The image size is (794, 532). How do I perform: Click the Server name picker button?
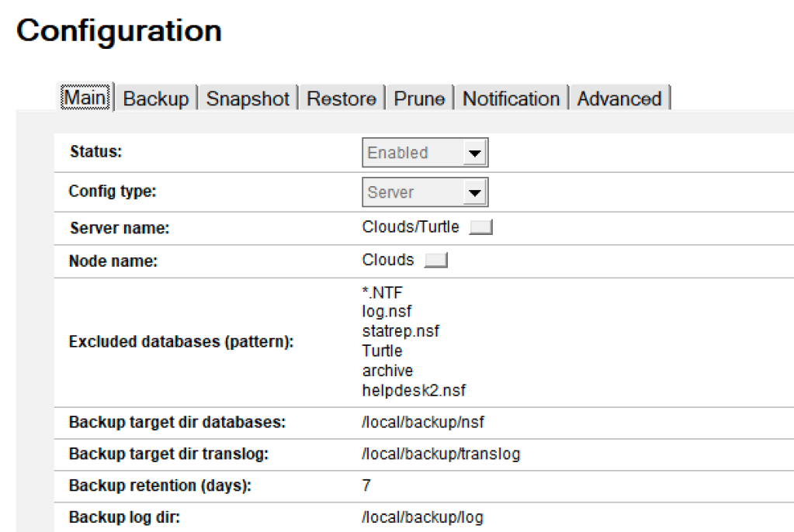pos(481,228)
